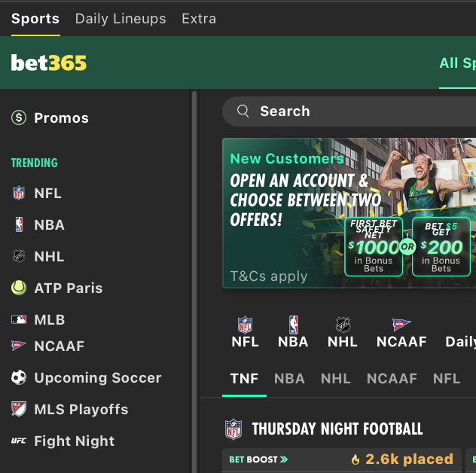Open MLS Playoffs in sidebar
Screen dimensions: 476x473
81,409
